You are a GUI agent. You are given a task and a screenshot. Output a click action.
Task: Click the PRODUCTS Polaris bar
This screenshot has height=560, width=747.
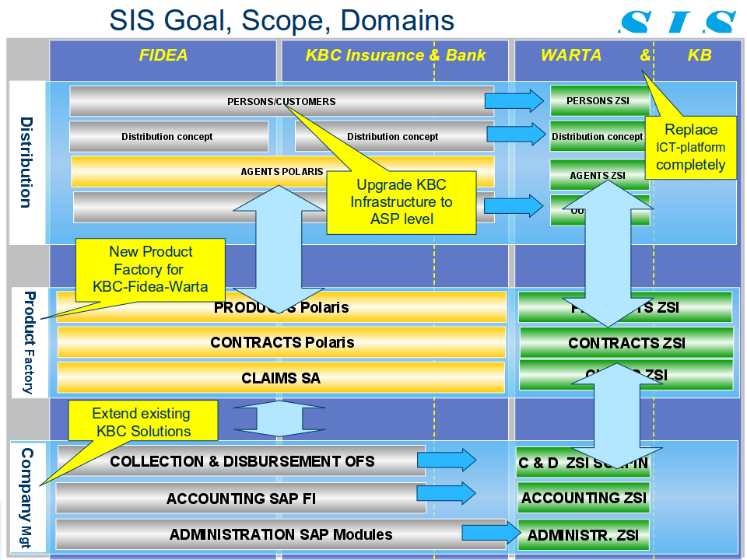[281, 307]
